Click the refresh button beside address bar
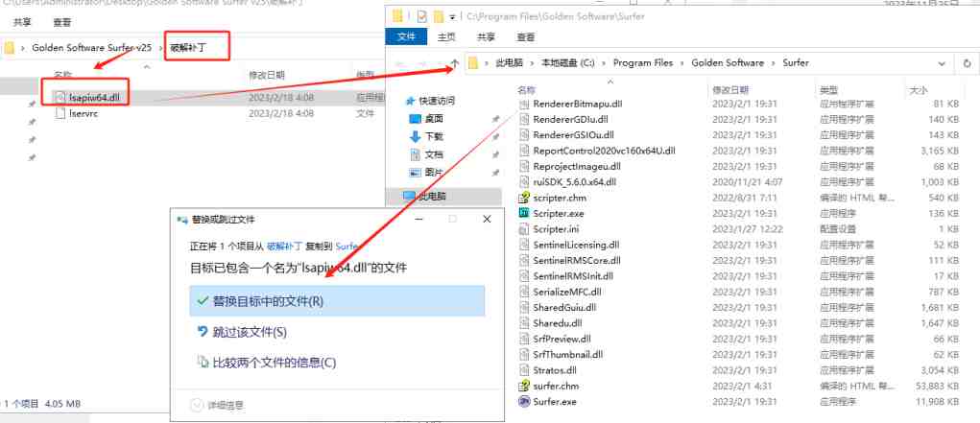Image resolution: width=980 pixels, height=423 pixels. (967, 63)
